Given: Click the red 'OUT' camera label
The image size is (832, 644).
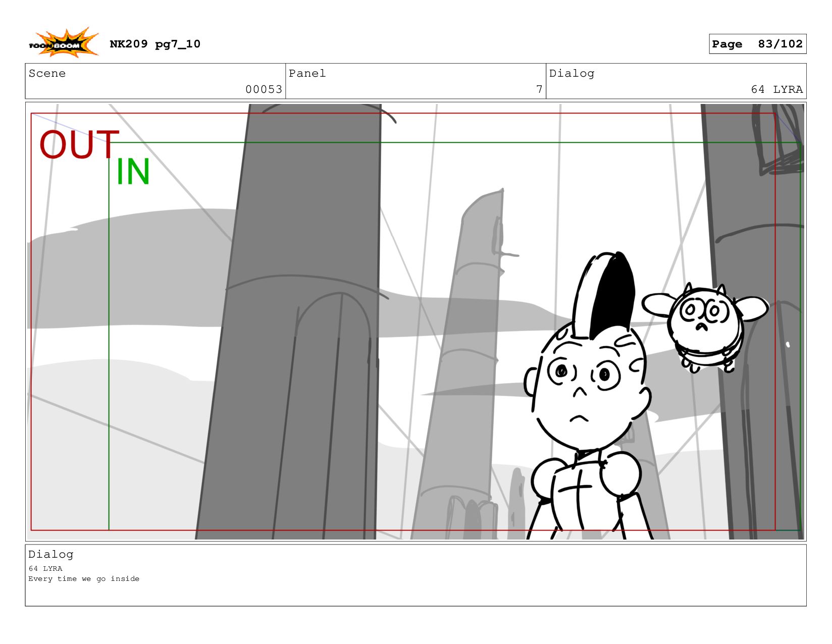Looking at the screenshot, I should point(79,145).
